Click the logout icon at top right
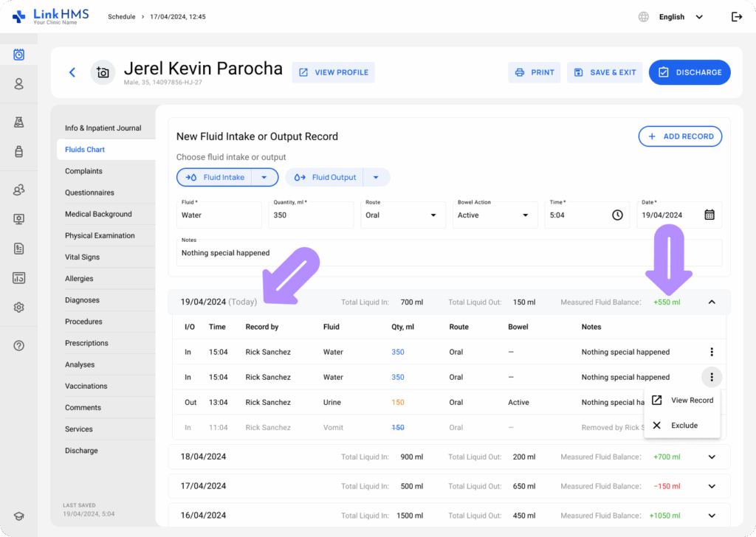This screenshot has height=537, width=756. (736, 17)
